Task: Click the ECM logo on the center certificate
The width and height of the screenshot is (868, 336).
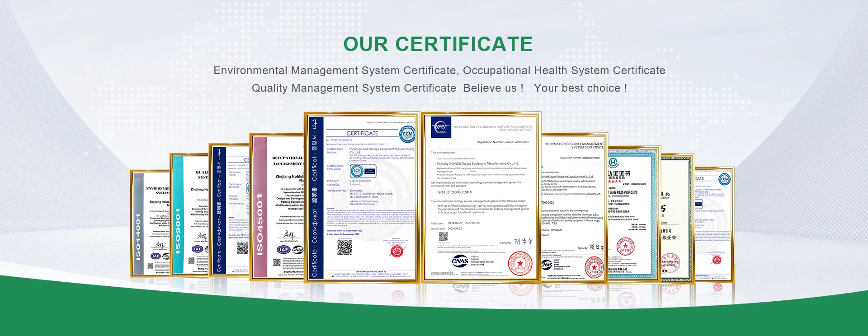Action: (407, 134)
